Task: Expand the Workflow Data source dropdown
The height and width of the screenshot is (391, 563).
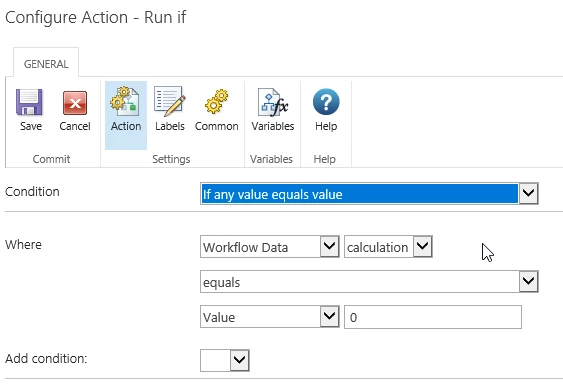Action: pyautogui.click(x=270, y=247)
